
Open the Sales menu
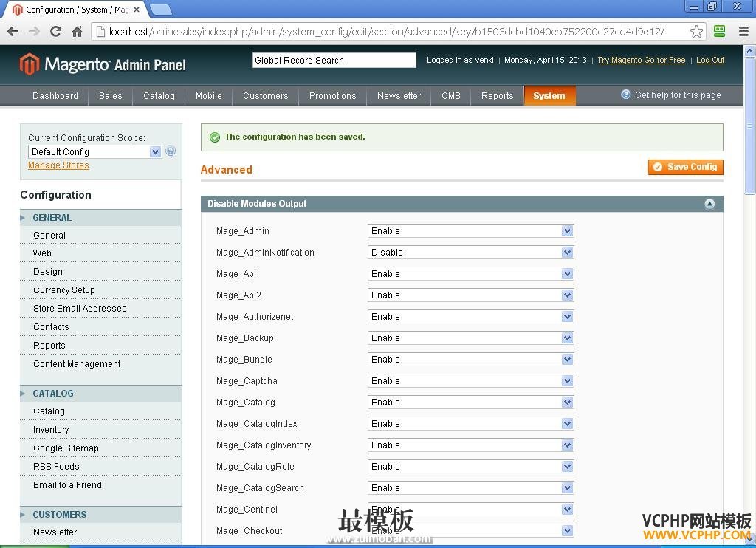[111, 95]
